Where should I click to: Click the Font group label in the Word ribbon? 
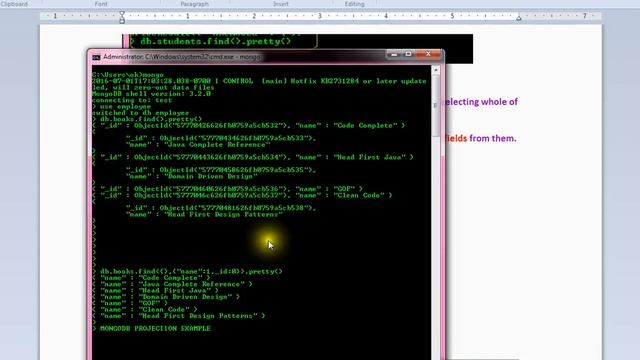[x=101, y=4]
